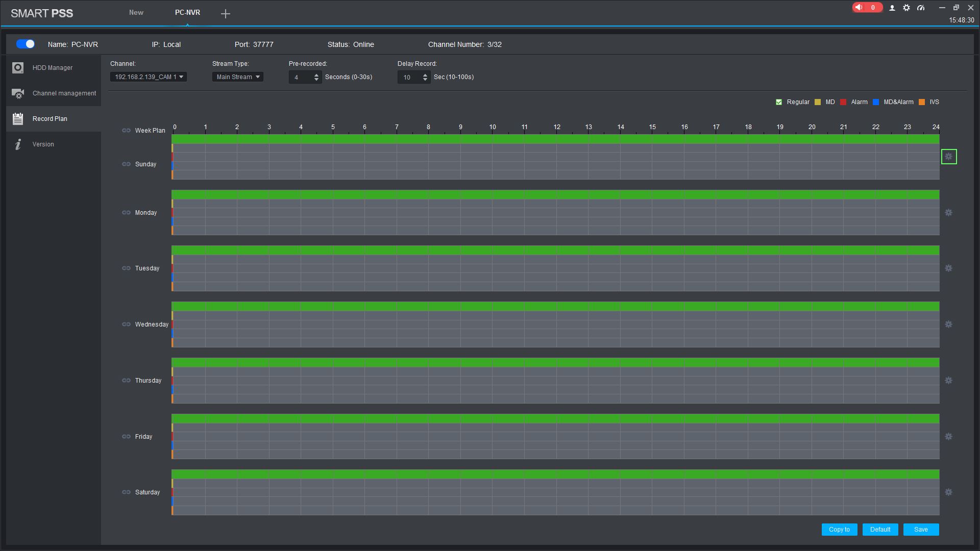Click the Copy to button
980x551 pixels.
coord(839,530)
